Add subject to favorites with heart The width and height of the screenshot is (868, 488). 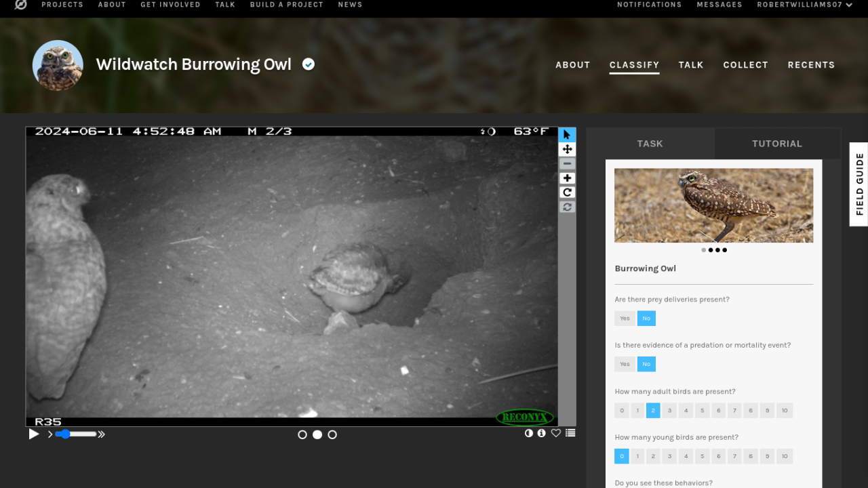pos(556,433)
